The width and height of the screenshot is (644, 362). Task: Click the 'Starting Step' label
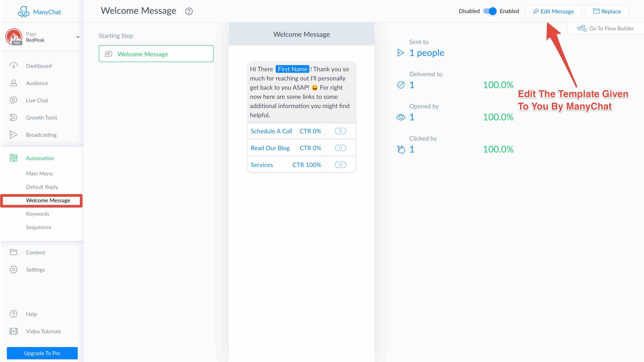[116, 36]
